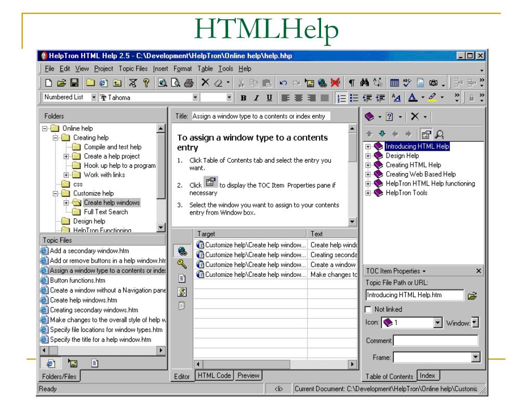
Task: Open the Numbered List style dropdown
Action: (94, 97)
